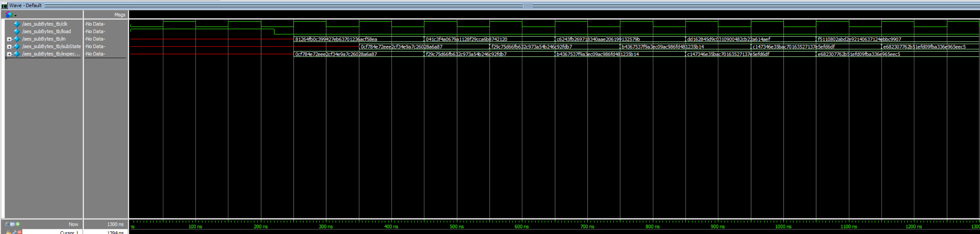Screen dimensions: 980x234
Task: Click the undock grip in the title bar
Action: pyautogui.click(x=528, y=6)
